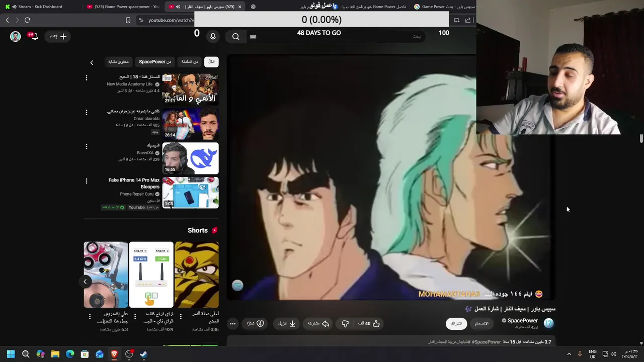Select the الكل filter chip
This screenshot has height=362, width=644.
pyautogui.click(x=211, y=62)
